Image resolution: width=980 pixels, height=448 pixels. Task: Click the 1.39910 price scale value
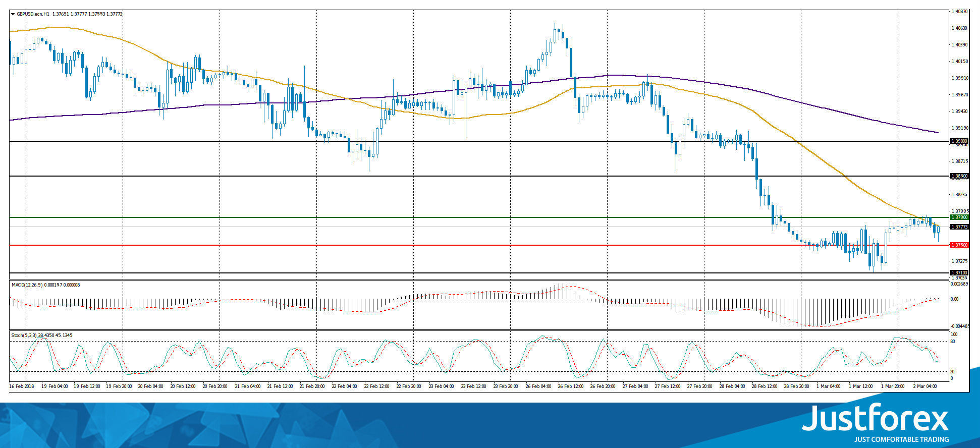tap(959, 78)
